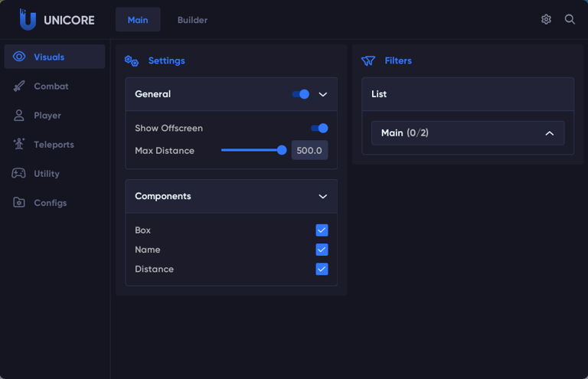Click the Box label text
The height and width of the screenshot is (379, 588).
pyautogui.click(x=142, y=230)
